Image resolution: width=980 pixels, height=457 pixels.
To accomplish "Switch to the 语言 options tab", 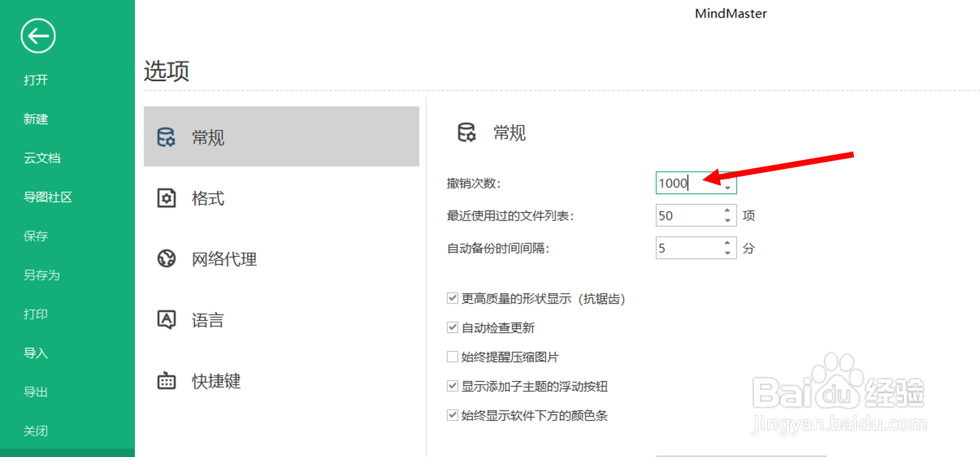I will [281, 319].
